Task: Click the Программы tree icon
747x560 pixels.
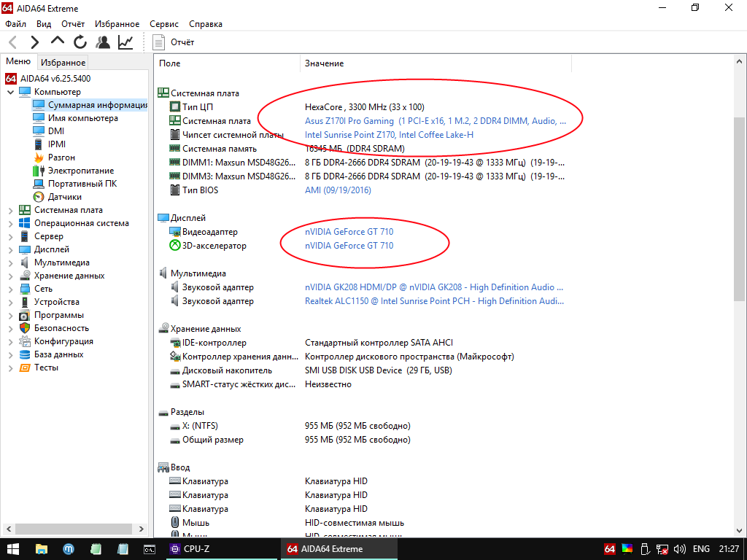Action: (x=24, y=315)
